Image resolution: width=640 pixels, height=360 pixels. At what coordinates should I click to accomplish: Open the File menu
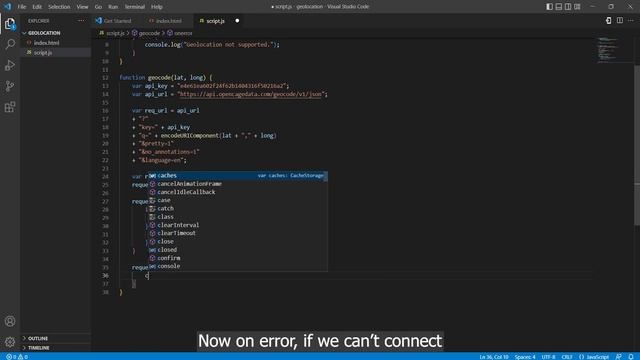[22, 7]
